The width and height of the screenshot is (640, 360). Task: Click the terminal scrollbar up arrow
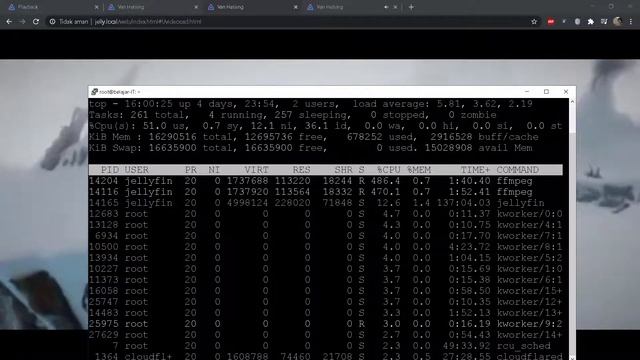(x=572, y=101)
